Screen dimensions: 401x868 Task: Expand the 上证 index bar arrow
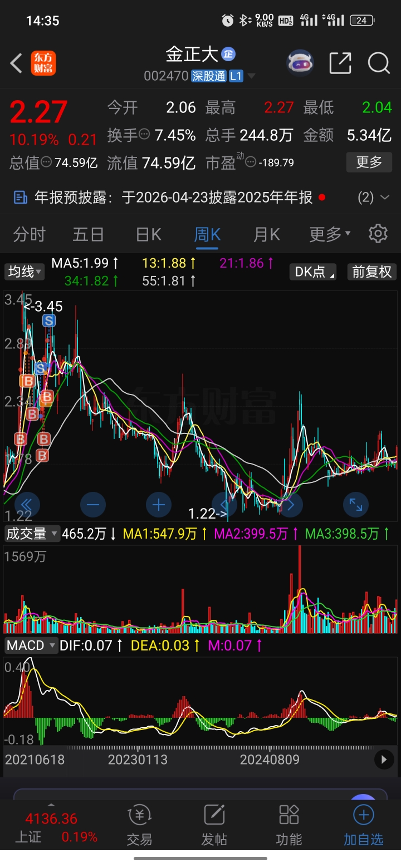coord(51,805)
